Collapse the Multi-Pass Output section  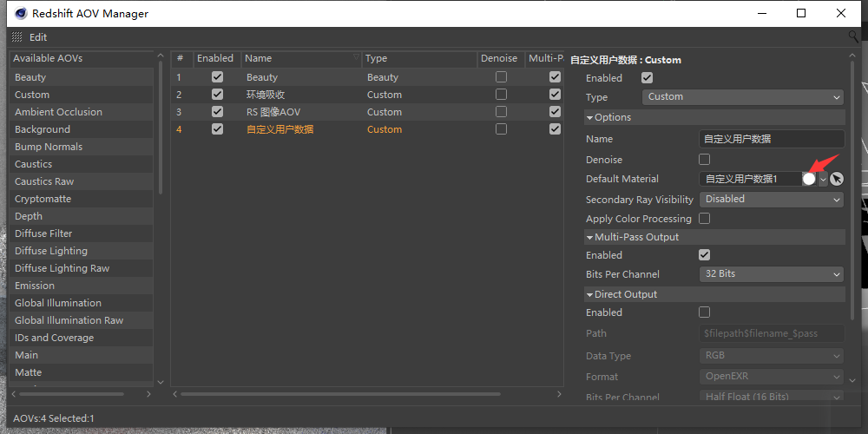point(590,237)
